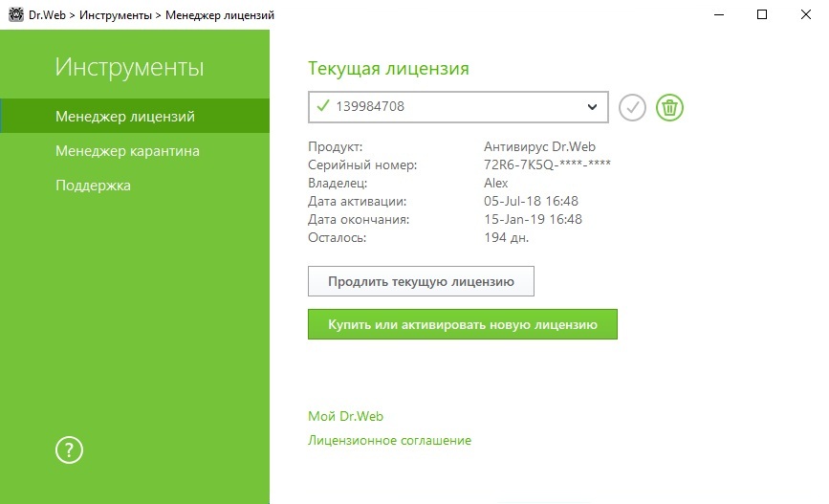Viewport: 829px width, 504px height.
Task: Click the Серийный номер label
Action: point(362,165)
